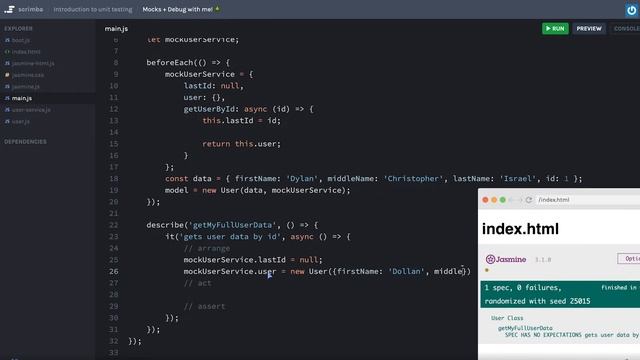The width and height of the screenshot is (640, 360).
Task: Click the EXPLORER section header
Action: point(18,29)
